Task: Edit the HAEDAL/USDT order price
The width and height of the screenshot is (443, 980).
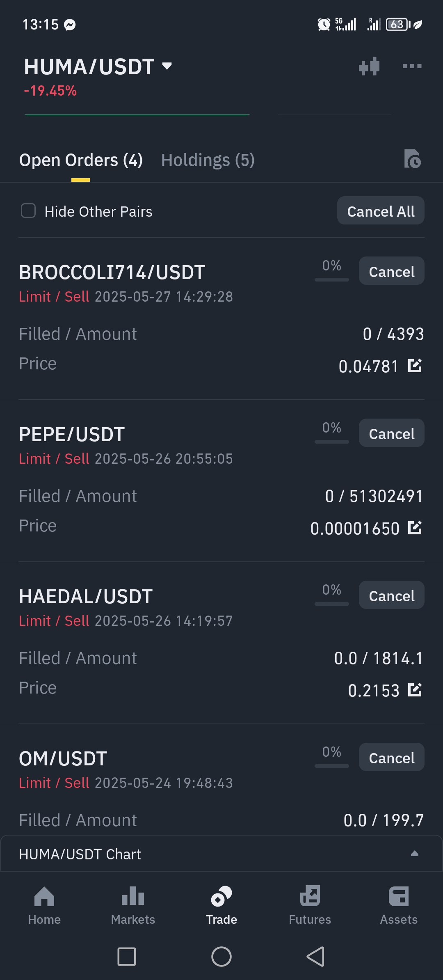Action: pos(415,689)
